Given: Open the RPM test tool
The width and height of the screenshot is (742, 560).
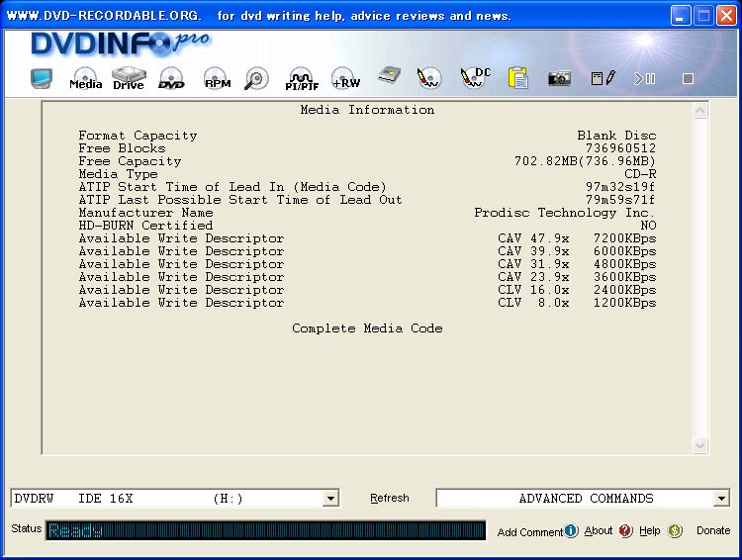Looking at the screenshot, I should [x=217, y=78].
